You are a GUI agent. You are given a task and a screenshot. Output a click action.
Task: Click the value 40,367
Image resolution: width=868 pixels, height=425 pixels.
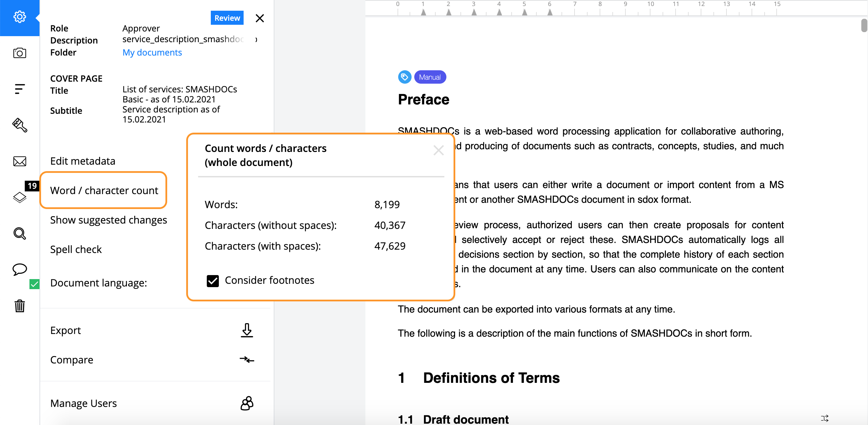(x=390, y=225)
